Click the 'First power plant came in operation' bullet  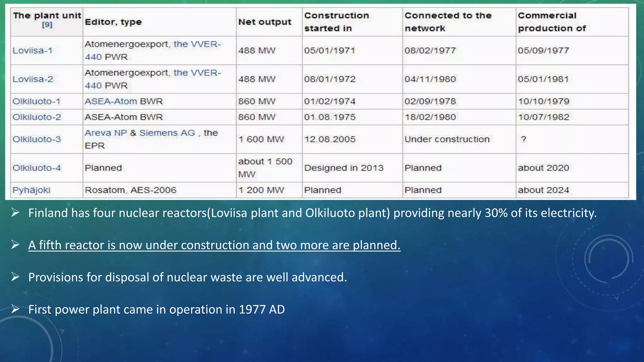click(157, 310)
